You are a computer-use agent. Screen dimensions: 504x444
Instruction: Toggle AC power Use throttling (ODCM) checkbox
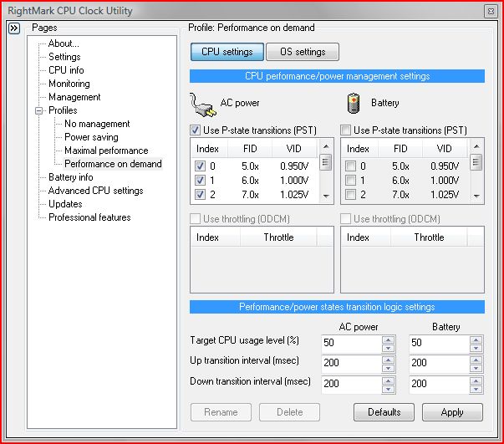click(x=195, y=219)
